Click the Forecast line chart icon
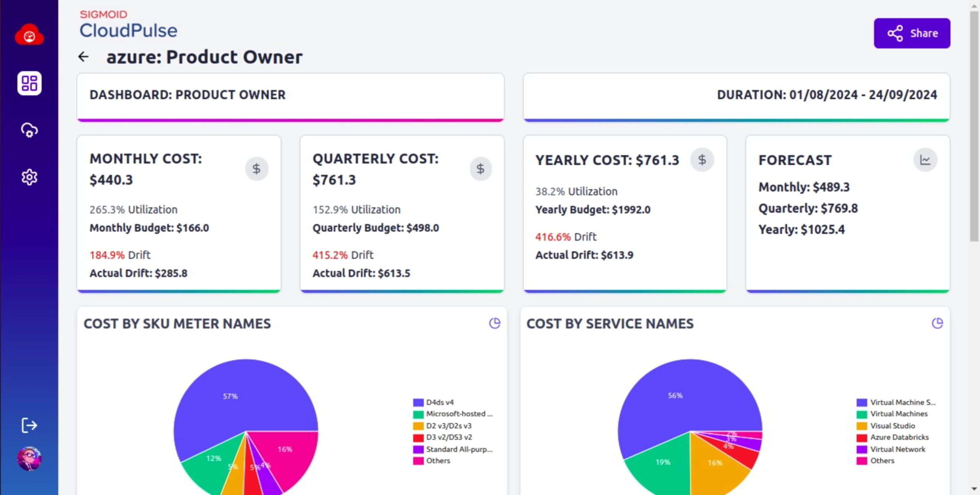 pos(925,160)
